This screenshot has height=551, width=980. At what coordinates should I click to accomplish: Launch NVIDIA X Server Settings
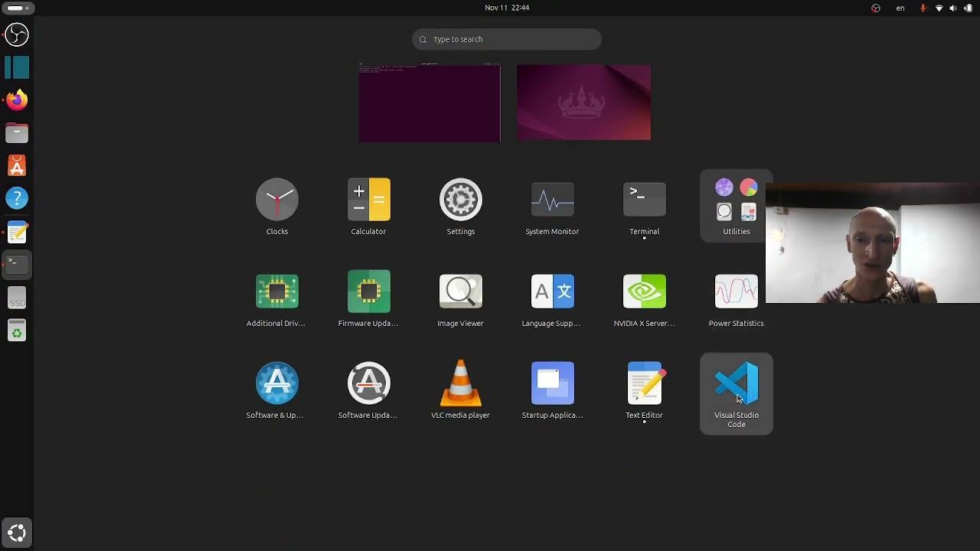(x=644, y=298)
